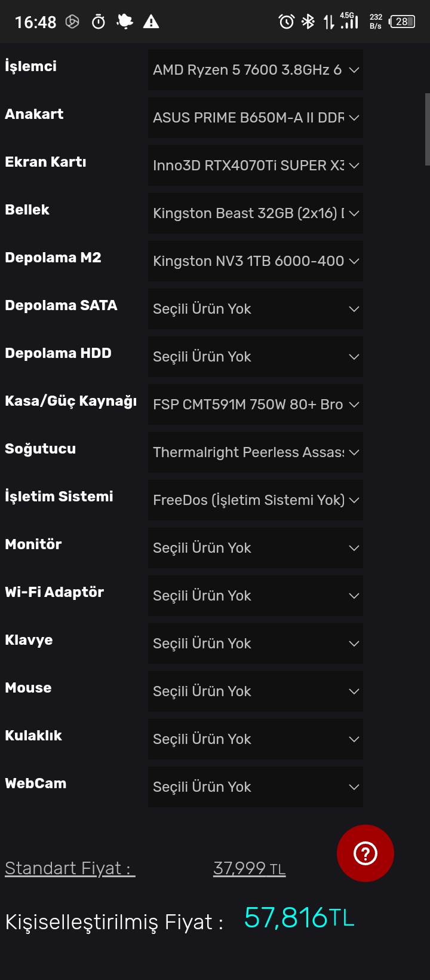
Task: Open the Bellek Kingston Beast dropdown
Action: point(255,213)
